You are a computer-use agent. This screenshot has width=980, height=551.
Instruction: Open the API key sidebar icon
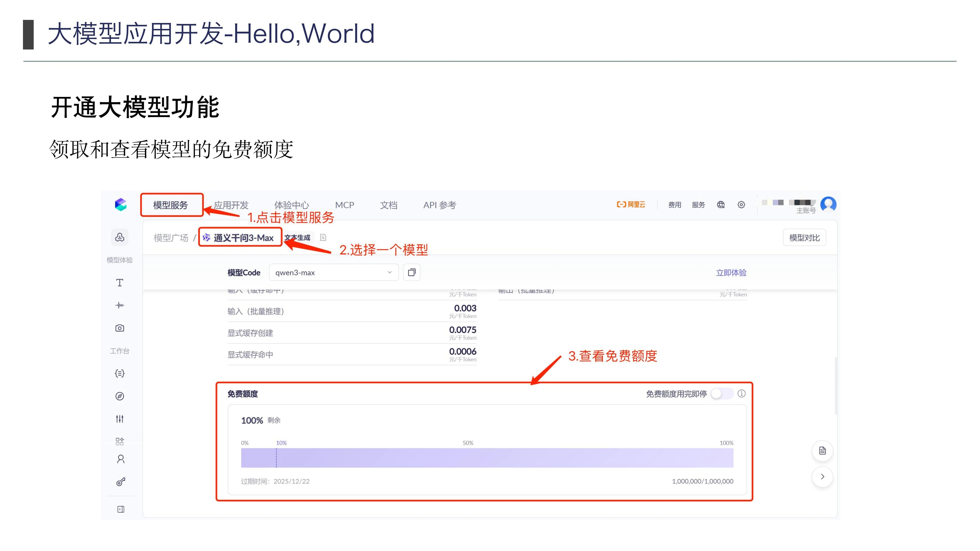click(x=121, y=482)
